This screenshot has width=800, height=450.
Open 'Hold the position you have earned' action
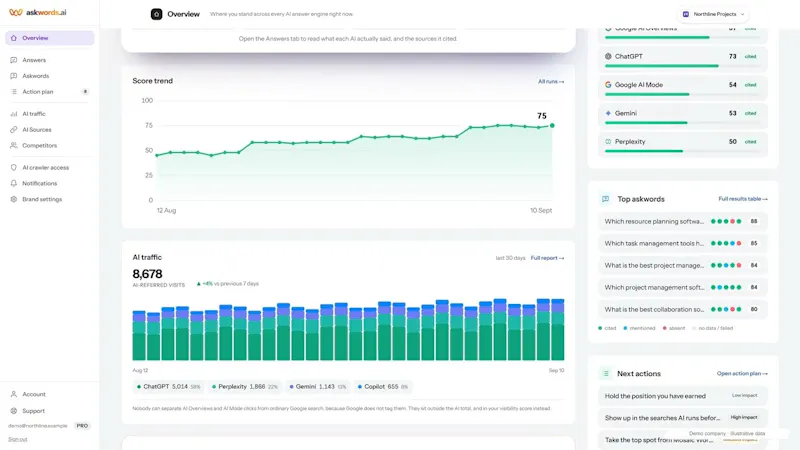click(x=683, y=396)
